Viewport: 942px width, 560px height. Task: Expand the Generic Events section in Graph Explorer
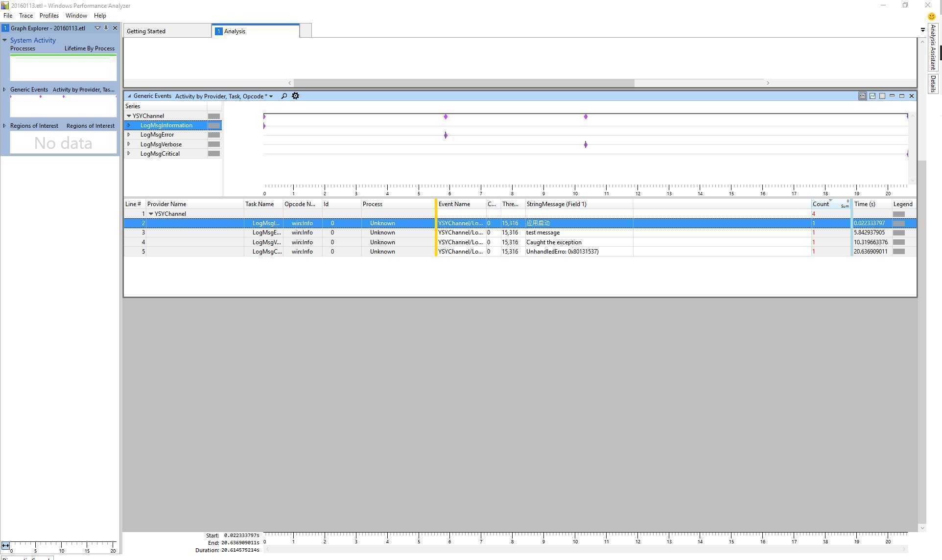5,90
